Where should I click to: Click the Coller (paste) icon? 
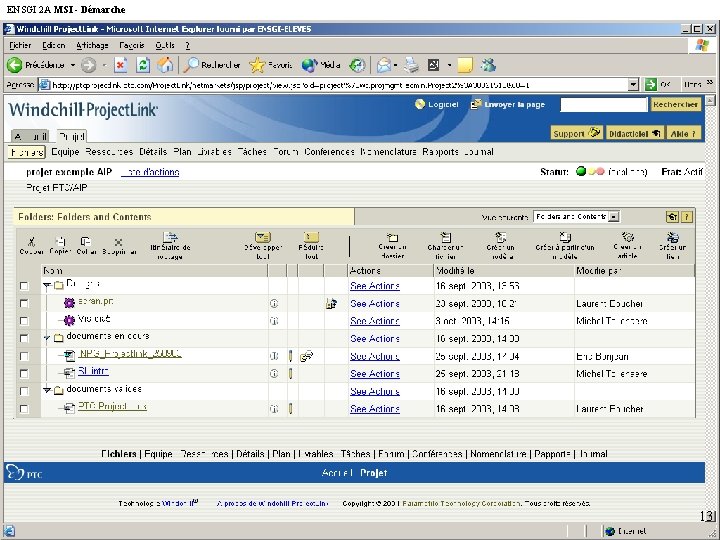(x=85, y=241)
